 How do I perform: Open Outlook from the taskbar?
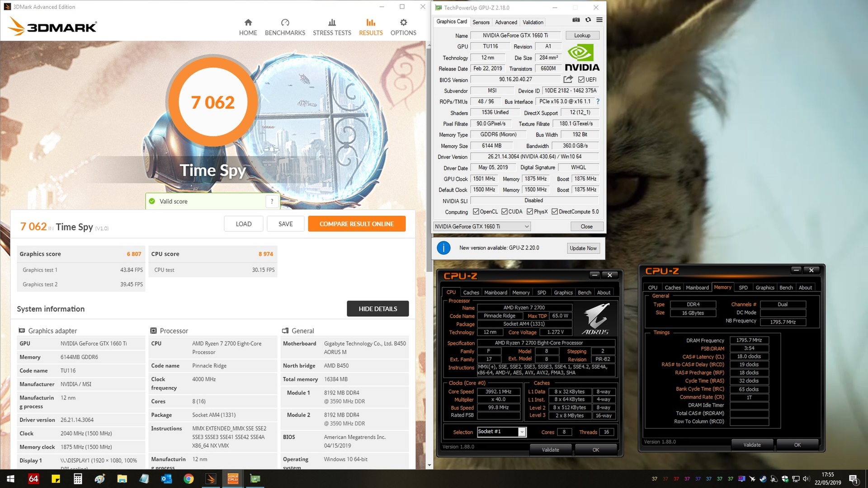point(166,479)
